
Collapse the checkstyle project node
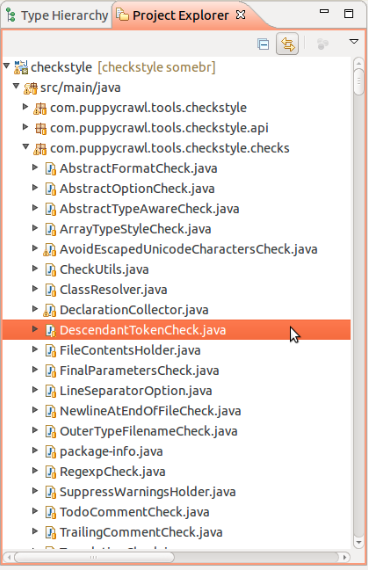tap(7, 66)
